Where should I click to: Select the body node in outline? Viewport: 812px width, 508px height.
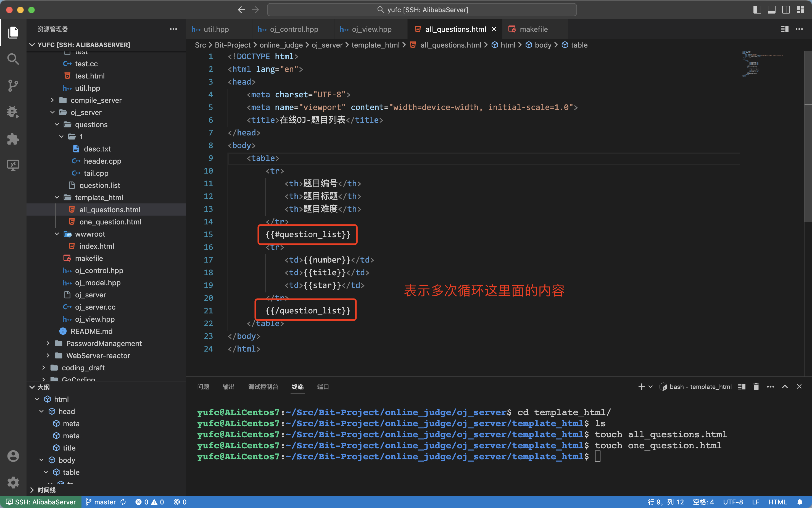[106, 460]
